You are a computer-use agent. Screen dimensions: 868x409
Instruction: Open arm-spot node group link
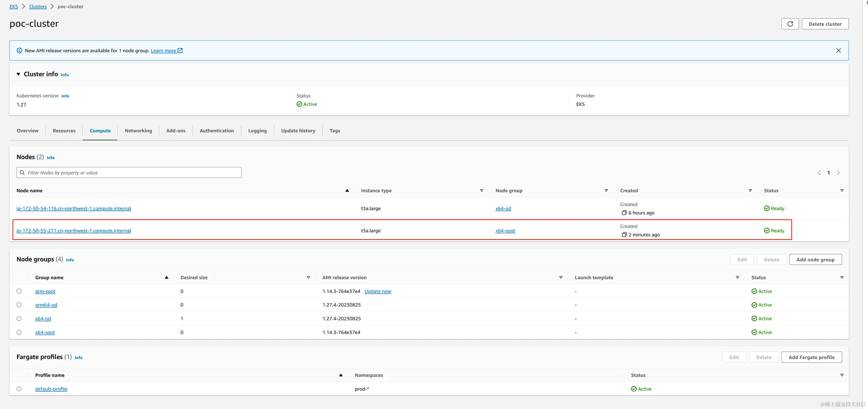click(45, 291)
